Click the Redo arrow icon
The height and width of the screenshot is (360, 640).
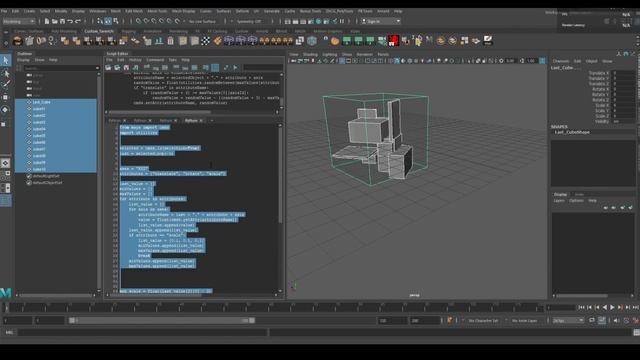78,21
